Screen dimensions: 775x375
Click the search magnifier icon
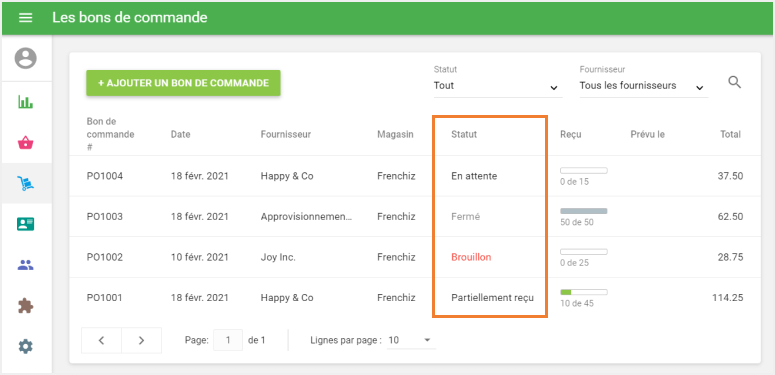pyautogui.click(x=735, y=83)
